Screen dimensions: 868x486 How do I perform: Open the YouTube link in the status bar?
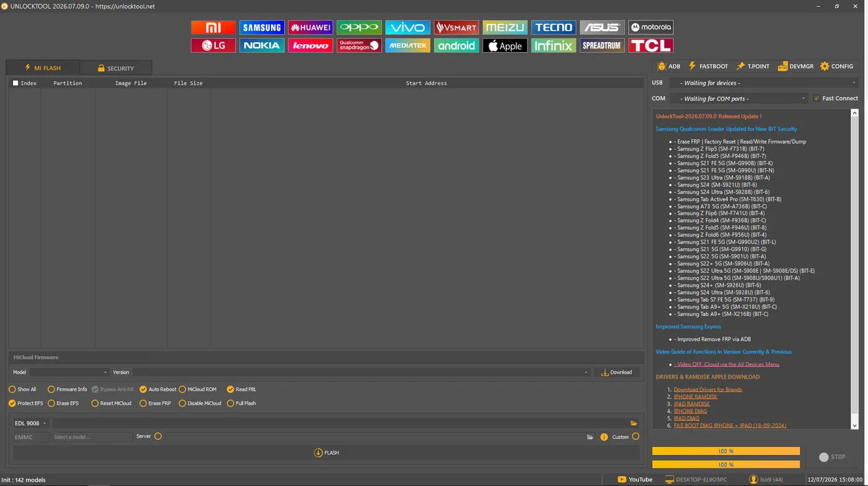(x=635, y=479)
